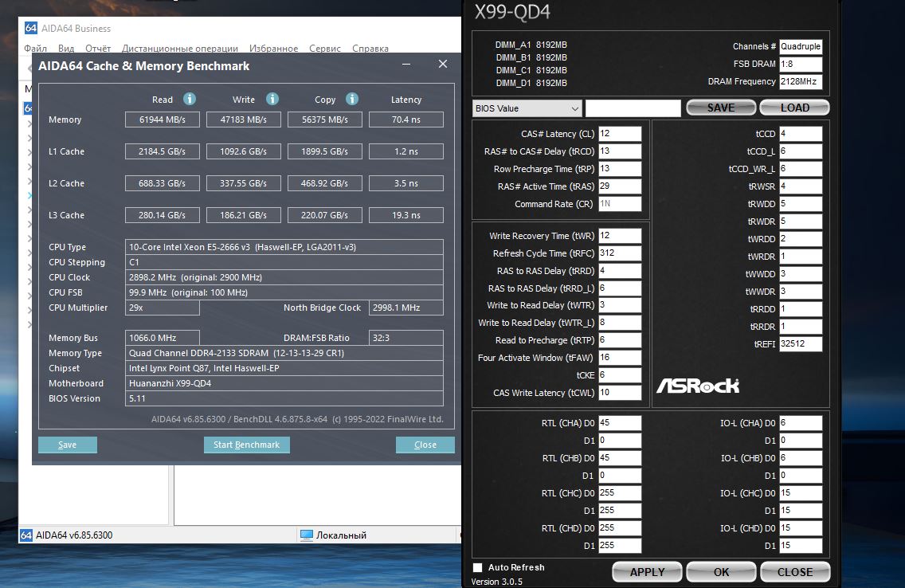Click the CPU Type value Xeon E5-2666 v3
The height and width of the screenshot is (588, 905).
284,247
